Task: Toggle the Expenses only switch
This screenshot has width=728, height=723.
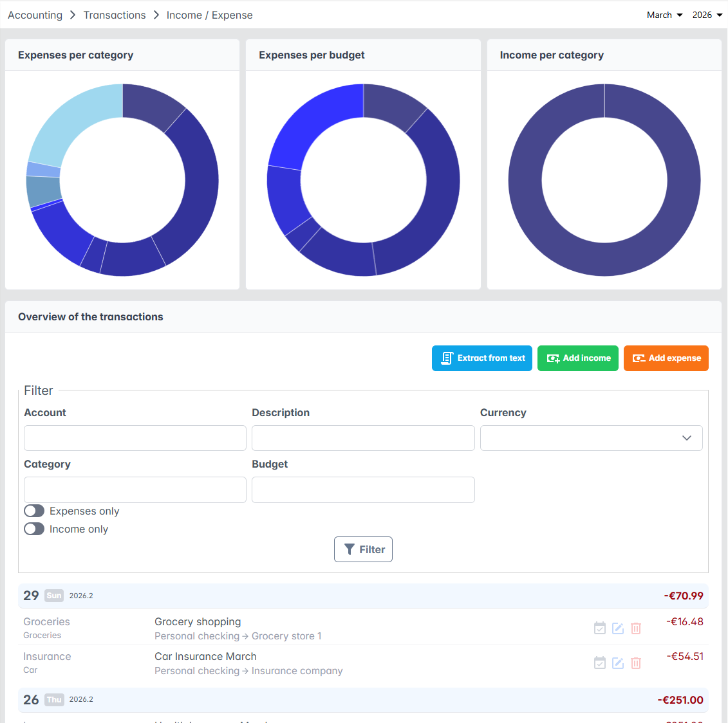Action: click(34, 511)
